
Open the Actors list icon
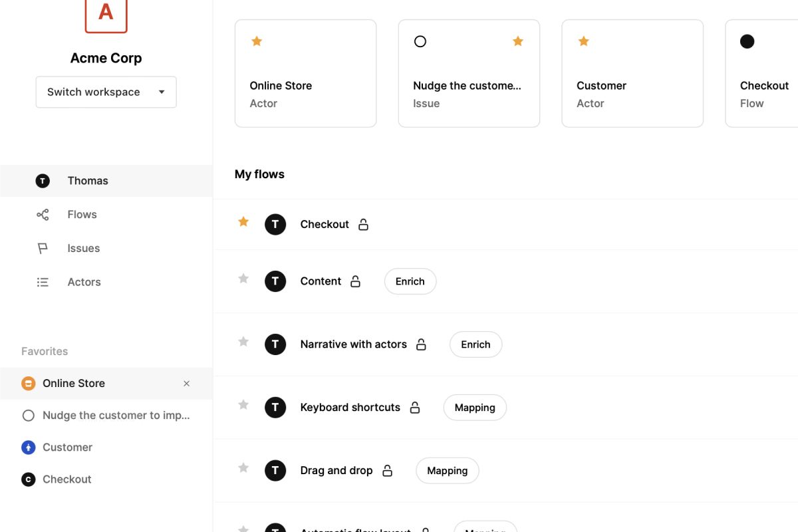tap(43, 283)
